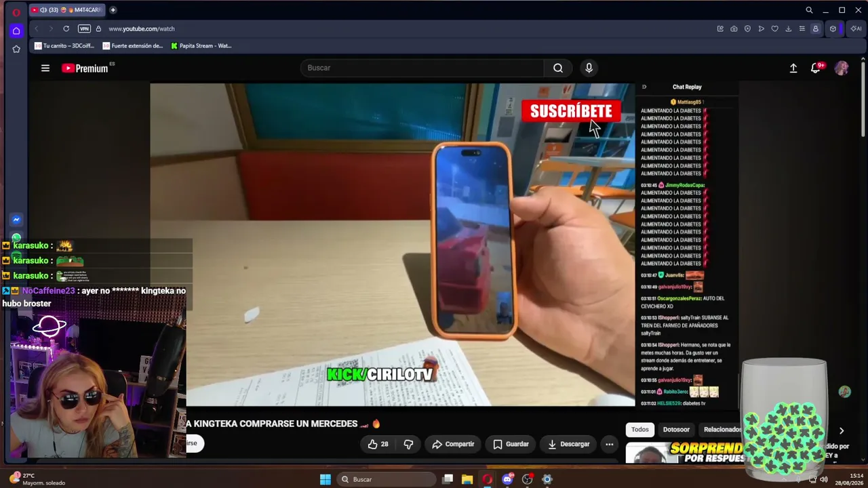868x488 pixels.
Task: Go forward to the next page
Action: tap(50, 28)
